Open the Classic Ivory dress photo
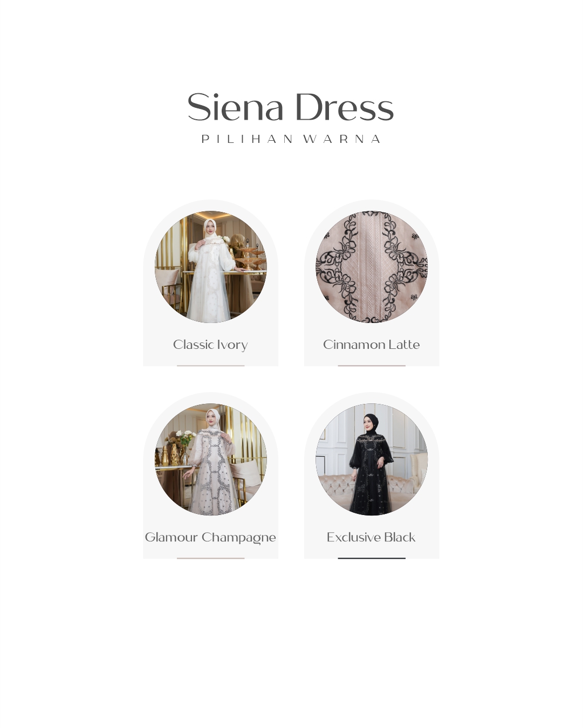 click(211, 267)
